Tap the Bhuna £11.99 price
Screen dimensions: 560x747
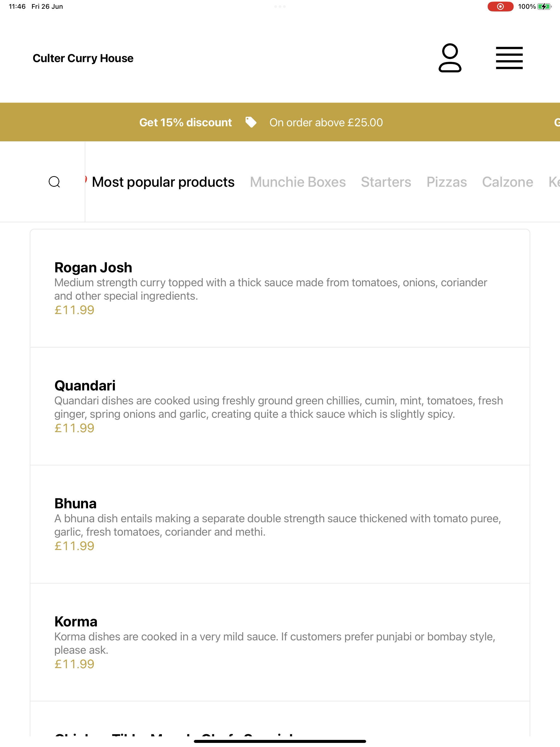[74, 546]
